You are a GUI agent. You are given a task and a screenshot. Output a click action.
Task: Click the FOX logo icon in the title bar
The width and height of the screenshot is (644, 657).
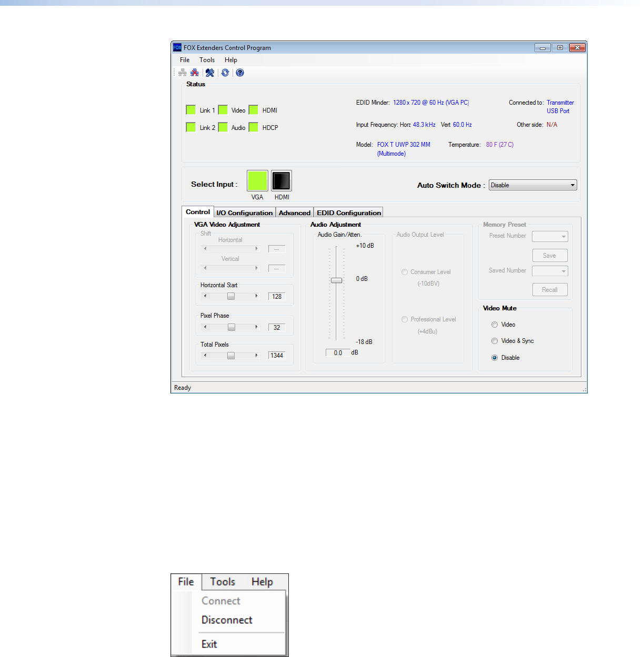(177, 47)
